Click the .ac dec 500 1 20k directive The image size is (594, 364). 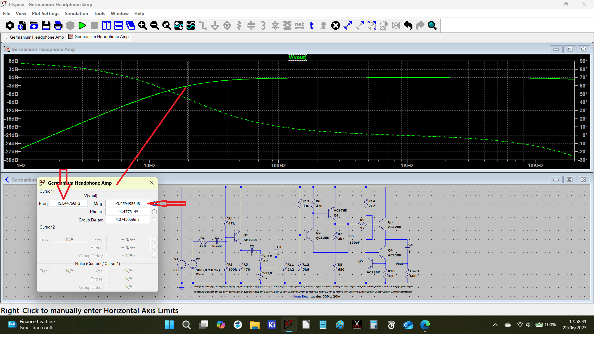[325, 296]
